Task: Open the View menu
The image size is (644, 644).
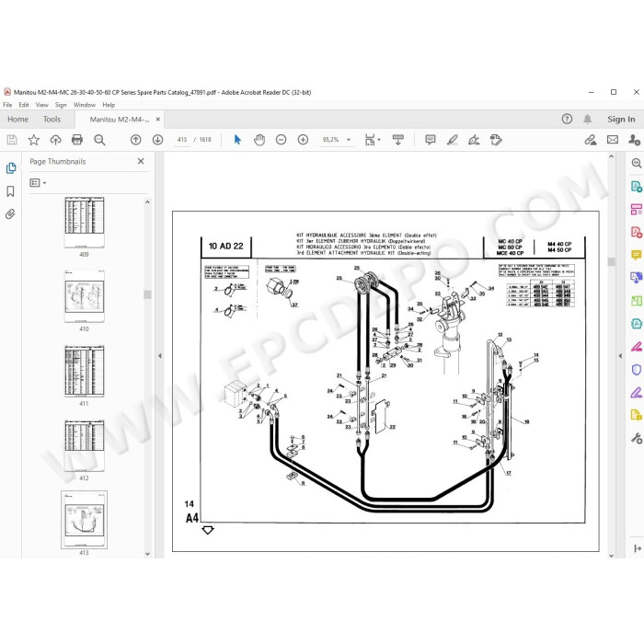Action: point(42,105)
